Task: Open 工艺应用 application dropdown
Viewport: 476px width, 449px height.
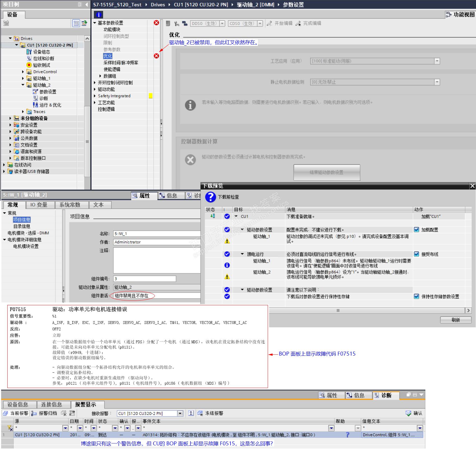Action: click(x=437, y=61)
